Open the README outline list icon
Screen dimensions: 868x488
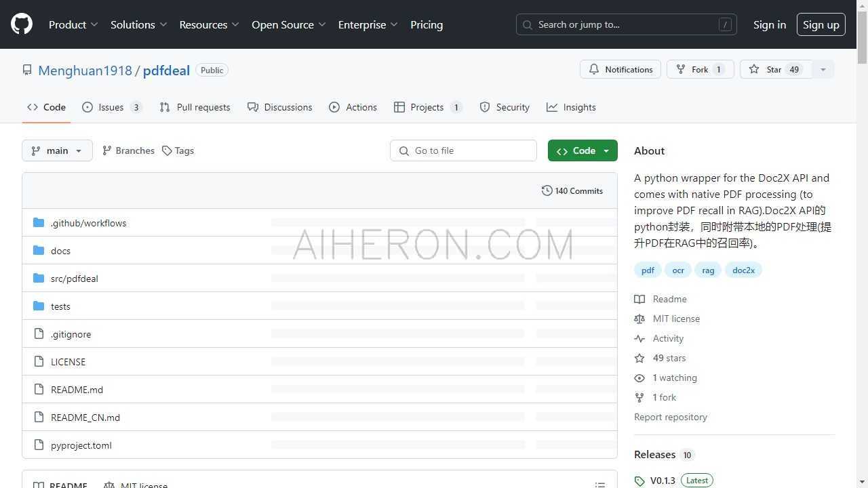(599, 485)
